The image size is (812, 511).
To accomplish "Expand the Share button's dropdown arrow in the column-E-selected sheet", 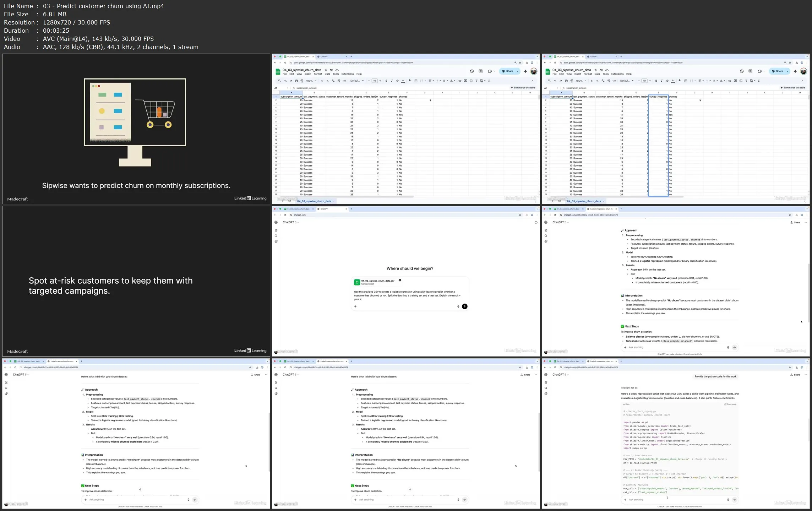I will [787, 71].
